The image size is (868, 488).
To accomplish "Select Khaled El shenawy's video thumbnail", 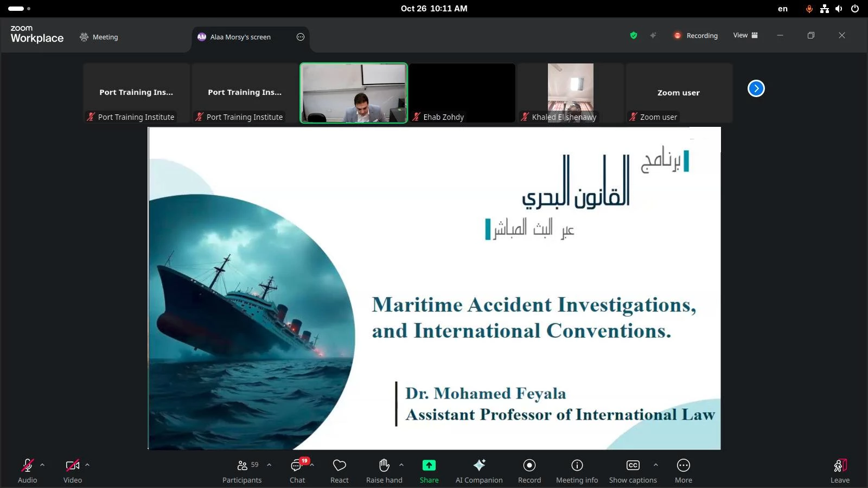I will [x=570, y=93].
